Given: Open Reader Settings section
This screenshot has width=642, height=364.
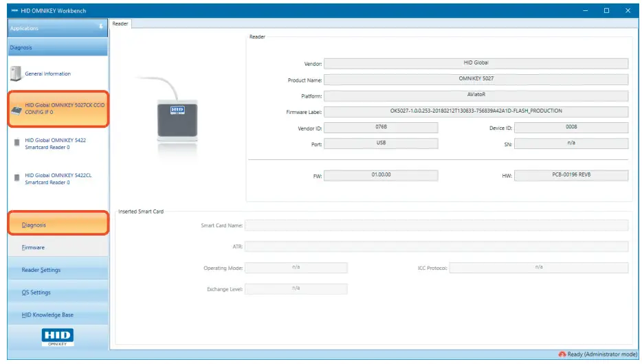Looking at the screenshot, I should point(58,270).
